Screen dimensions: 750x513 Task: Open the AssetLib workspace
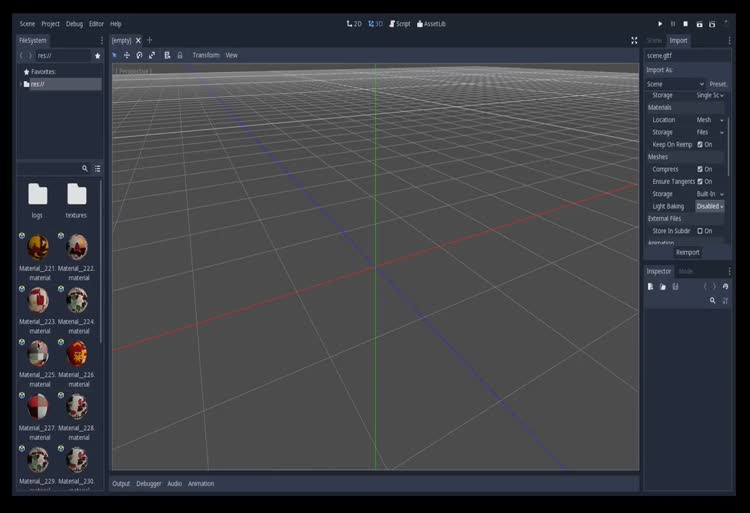431,23
